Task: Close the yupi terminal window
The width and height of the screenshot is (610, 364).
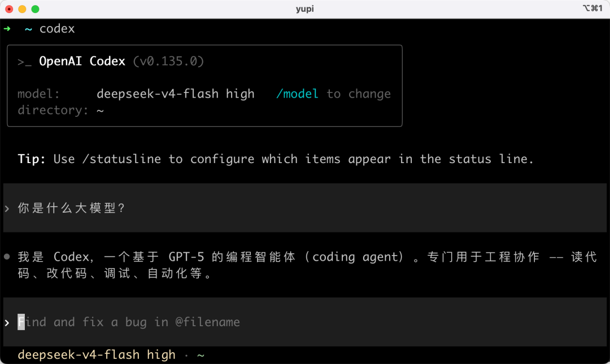Action: [x=9, y=9]
